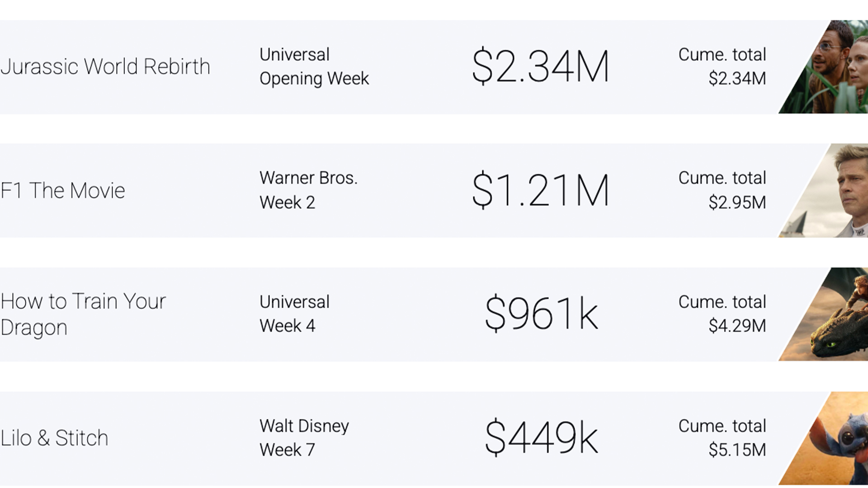Click the $2.34M weekly gross figure

541,66
